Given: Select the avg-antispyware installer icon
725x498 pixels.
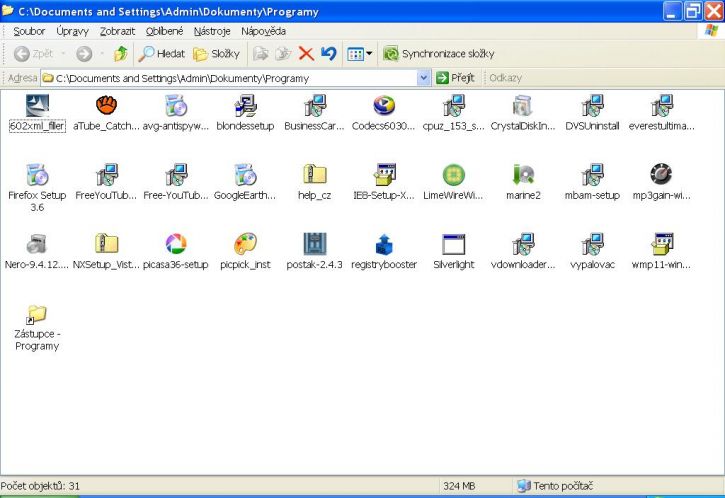Looking at the screenshot, I should [x=176, y=105].
